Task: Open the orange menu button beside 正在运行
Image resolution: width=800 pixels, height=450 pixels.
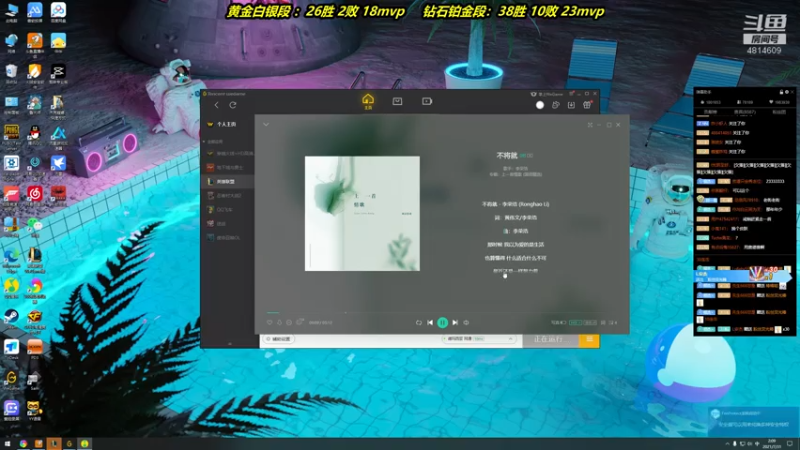Action: (x=589, y=340)
